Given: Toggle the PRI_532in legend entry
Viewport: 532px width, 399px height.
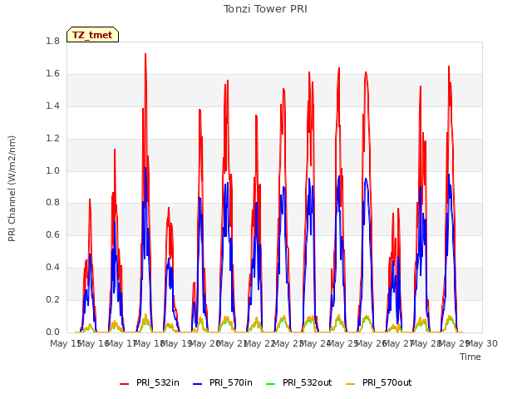Looking at the screenshot, I should point(150,382).
